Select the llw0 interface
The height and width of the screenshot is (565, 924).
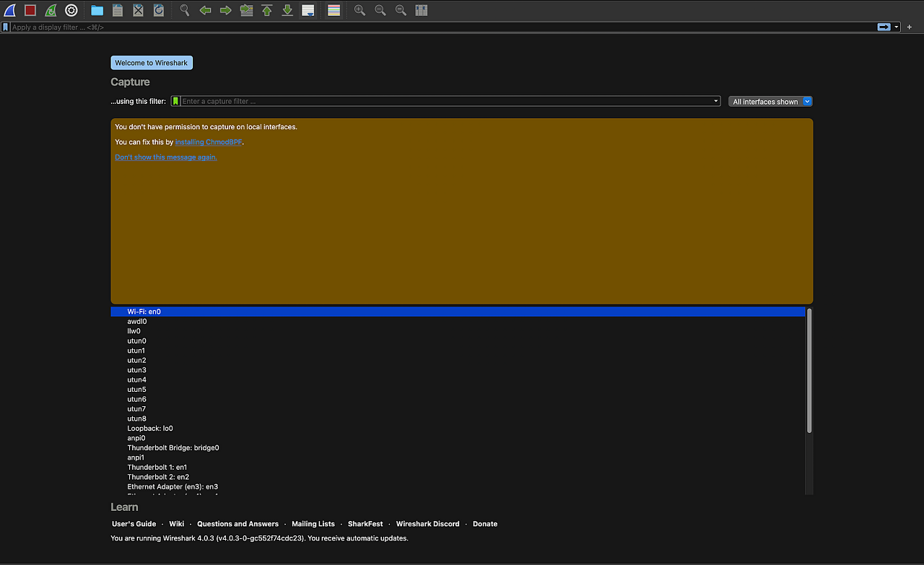coord(458,331)
